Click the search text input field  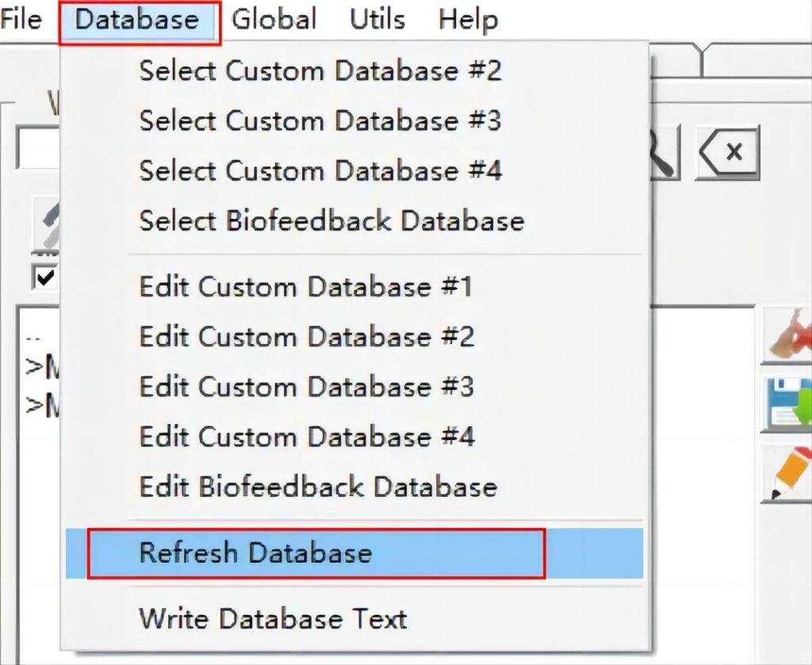40,150
